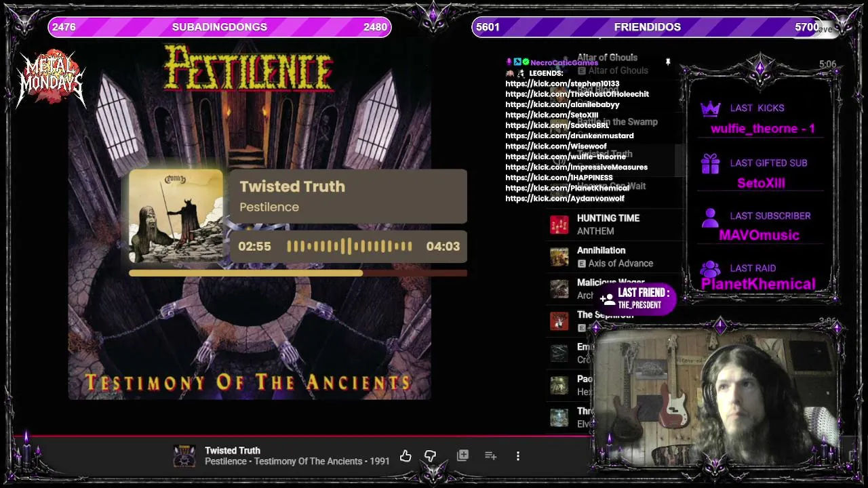Click THE_PRESDENT in the Last Friend badge
The width and height of the screenshot is (868, 488).
pyautogui.click(x=639, y=305)
